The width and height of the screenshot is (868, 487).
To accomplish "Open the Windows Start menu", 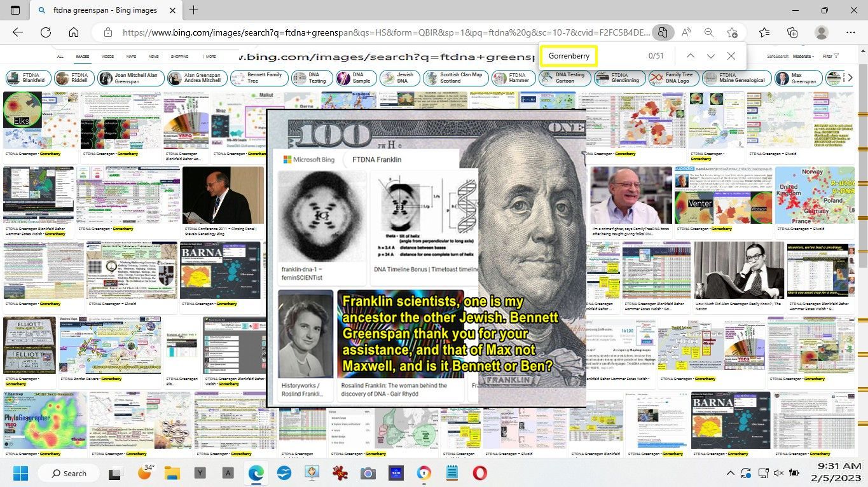I will 20,473.
